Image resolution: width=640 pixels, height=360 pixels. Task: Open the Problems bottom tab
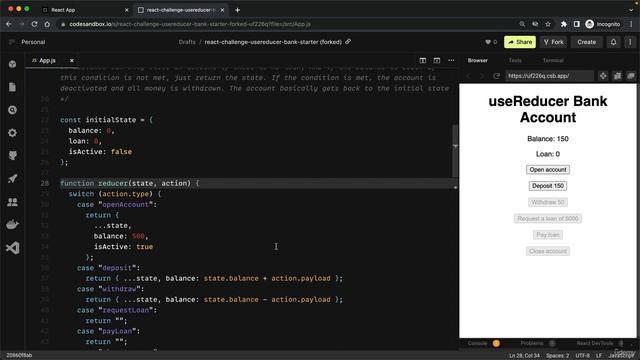[532, 343]
